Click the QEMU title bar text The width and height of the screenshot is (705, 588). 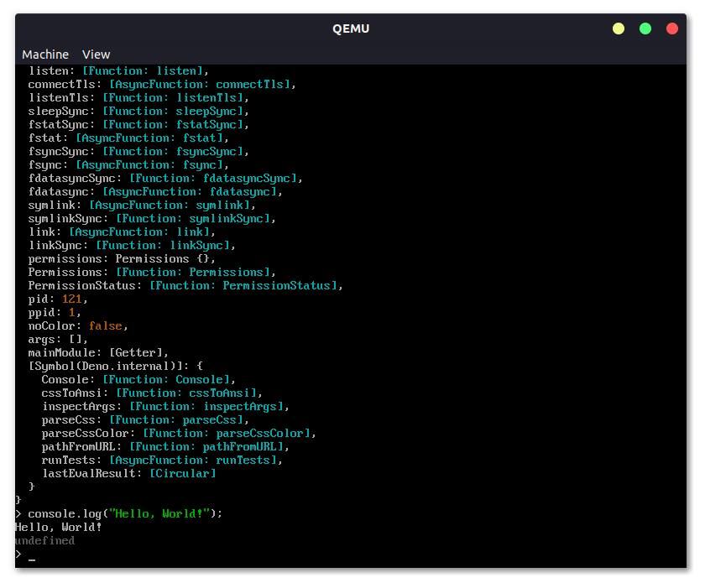351,29
